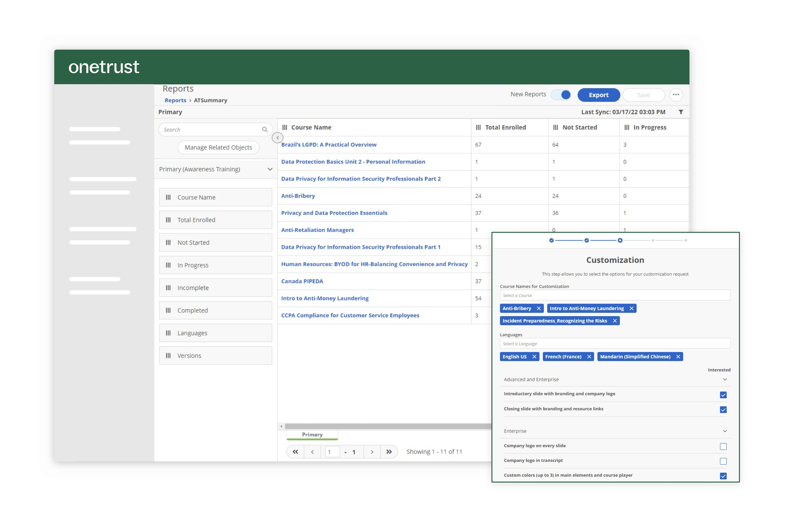Click the horizontal scrollbar under the table
The image size is (794, 532).
[388, 426]
